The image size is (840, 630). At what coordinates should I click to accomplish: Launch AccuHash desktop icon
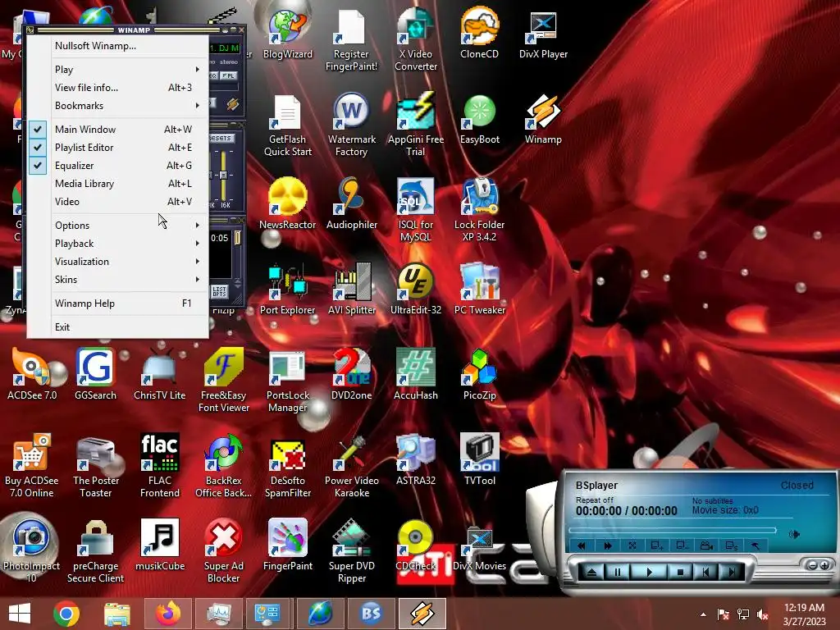tap(416, 376)
